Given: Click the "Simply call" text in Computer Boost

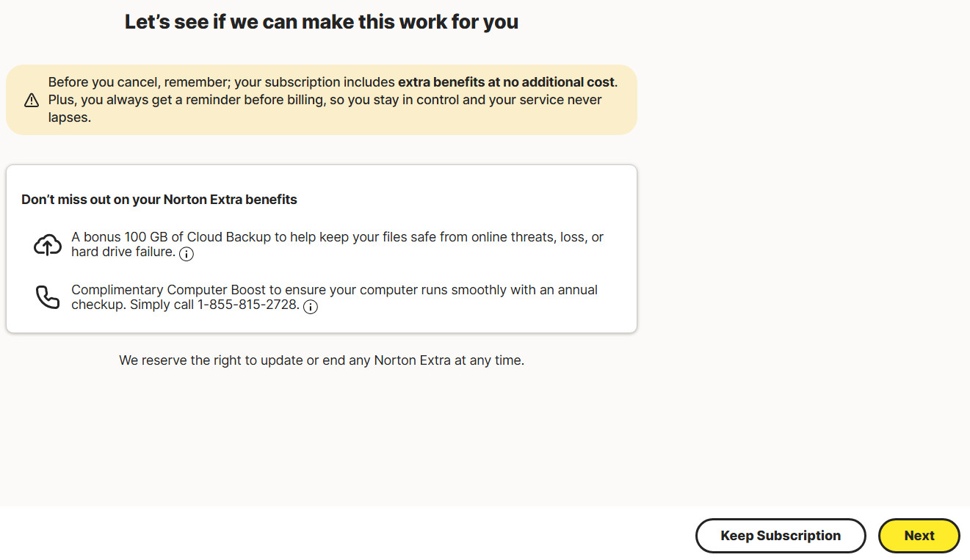Looking at the screenshot, I should click(162, 305).
